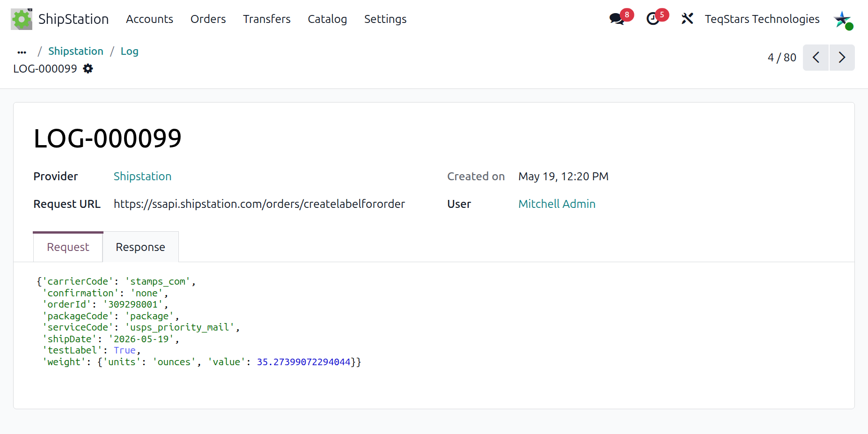
Task: Click the User field label
Action: pyautogui.click(x=459, y=204)
